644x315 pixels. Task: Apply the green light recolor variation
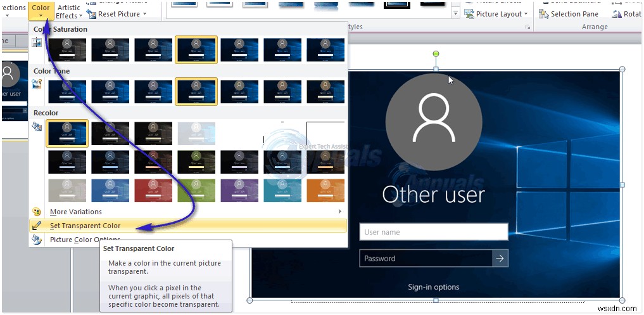coord(196,190)
